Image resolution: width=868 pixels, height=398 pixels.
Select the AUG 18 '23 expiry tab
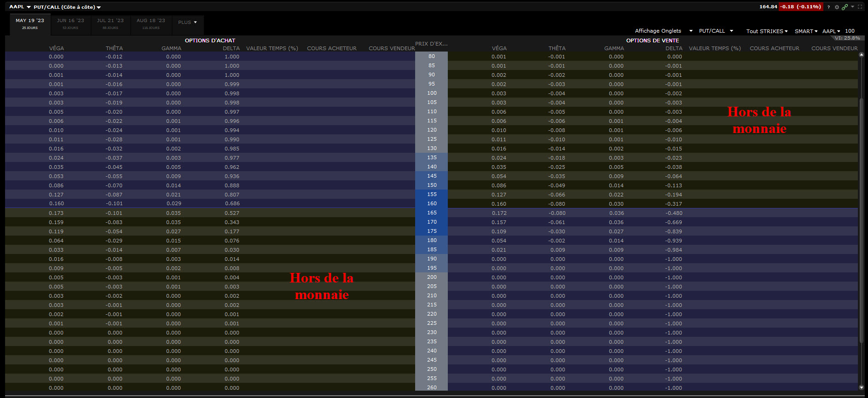(x=150, y=23)
